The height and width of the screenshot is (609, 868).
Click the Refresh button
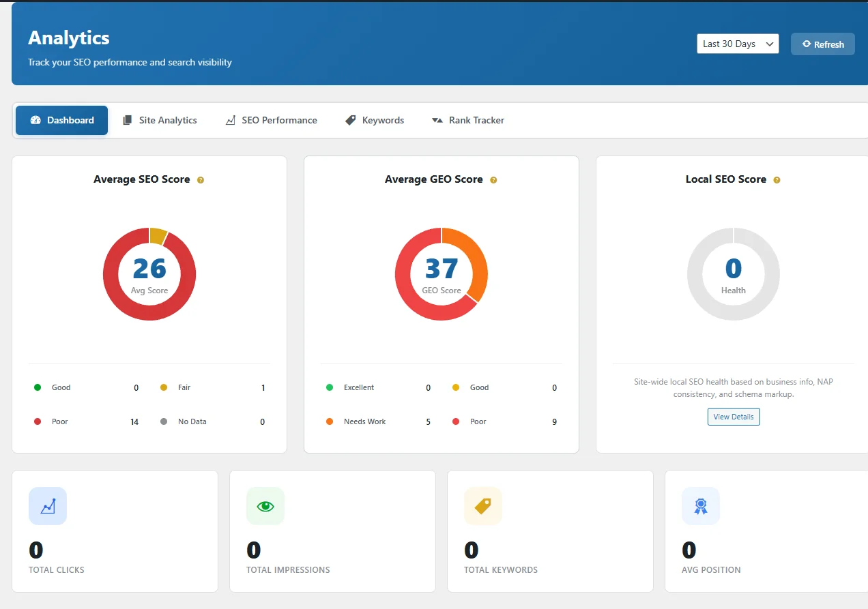pyautogui.click(x=822, y=44)
